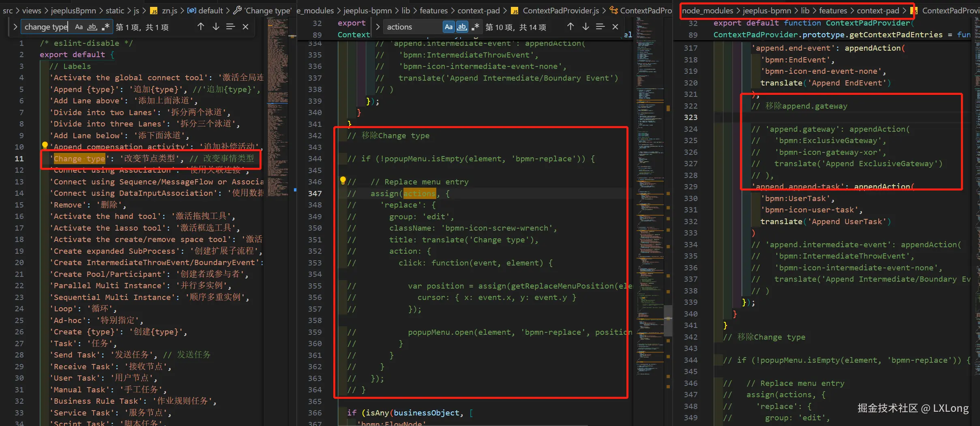980x426 pixels.
Task: Close the 'actions' find widget
Action: [615, 27]
